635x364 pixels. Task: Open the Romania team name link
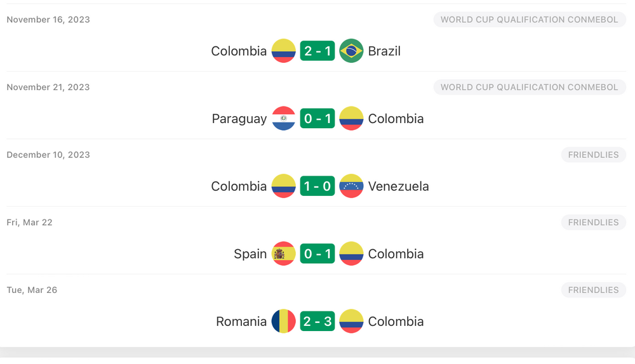click(x=241, y=322)
